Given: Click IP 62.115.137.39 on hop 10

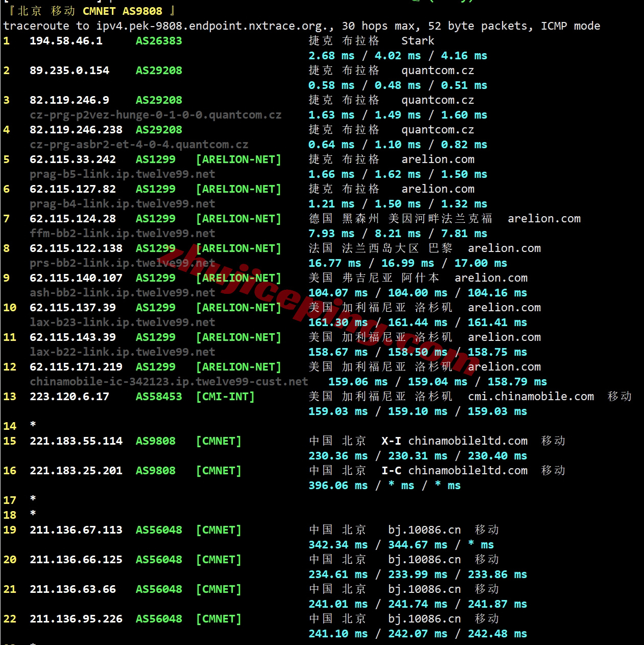Looking at the screenshot, I should (x=73, y=308).
